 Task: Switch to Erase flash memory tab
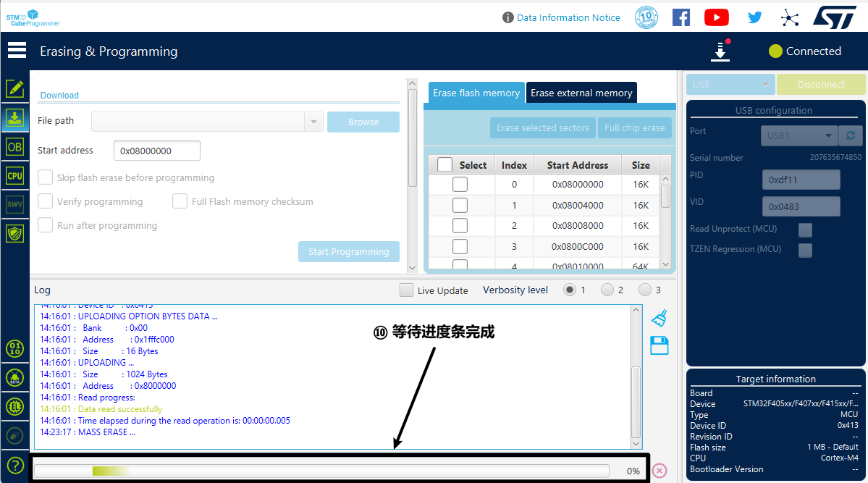coord(476,93)
